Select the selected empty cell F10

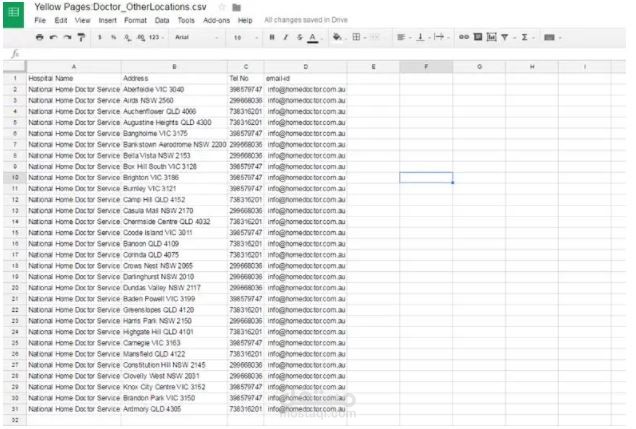point(426,178)
